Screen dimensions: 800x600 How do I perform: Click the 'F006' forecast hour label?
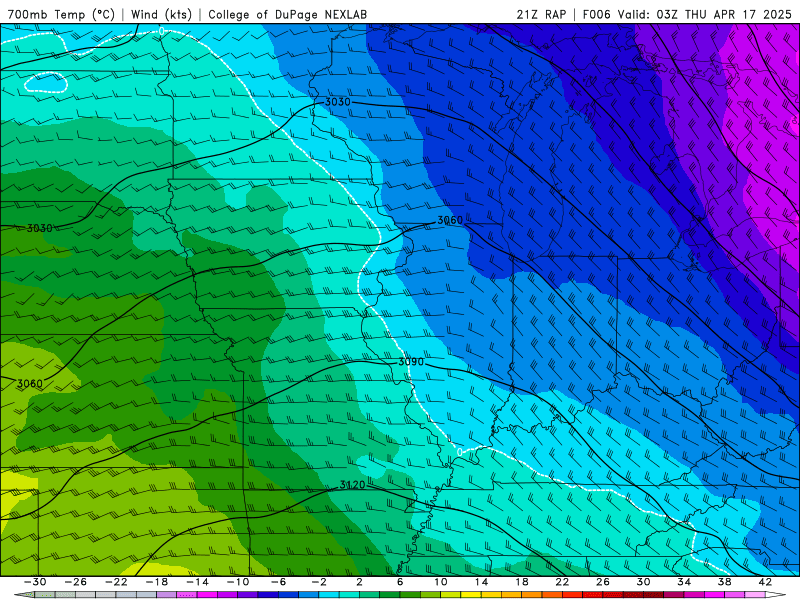click(596, 14)
